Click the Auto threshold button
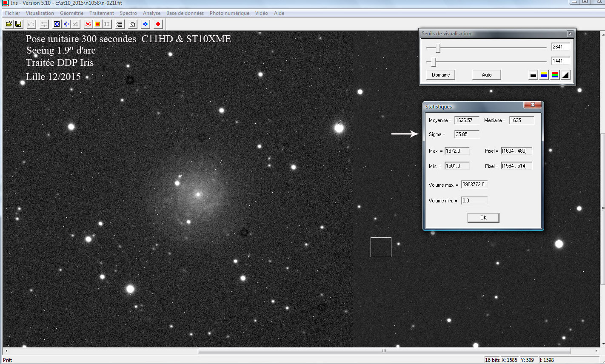Viewport: 605px width, 364px height. [x=487, y=75]
